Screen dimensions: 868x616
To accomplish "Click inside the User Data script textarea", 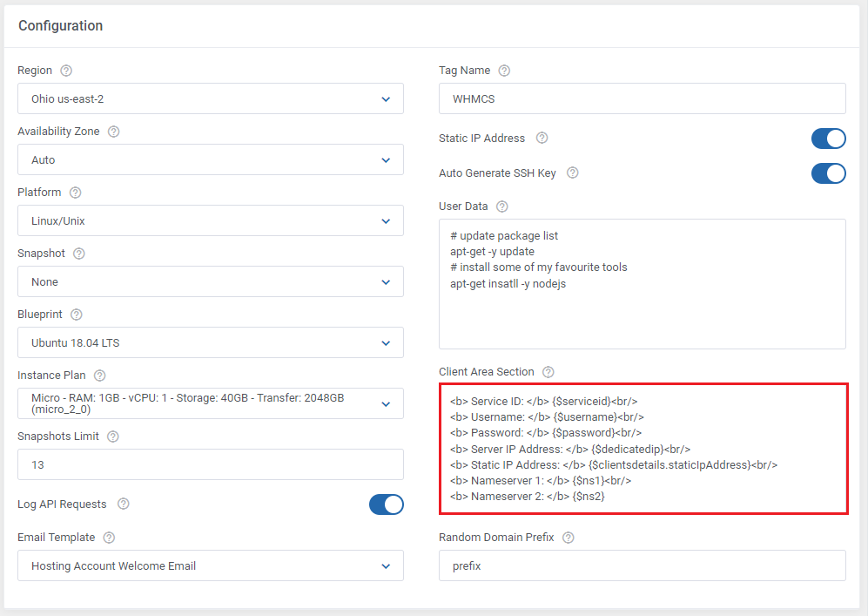I will click(643, 284).
